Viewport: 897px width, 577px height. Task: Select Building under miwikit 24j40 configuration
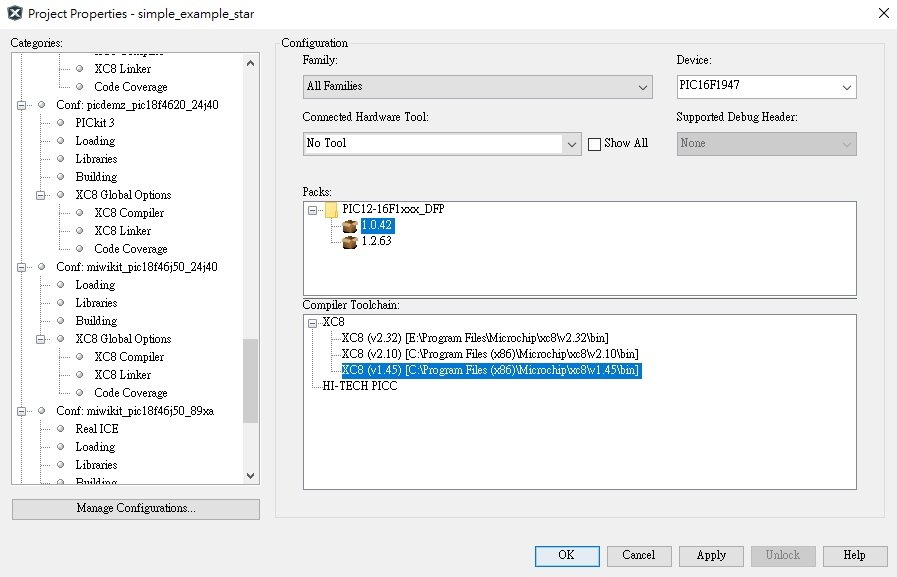click(x=96, y=321)
